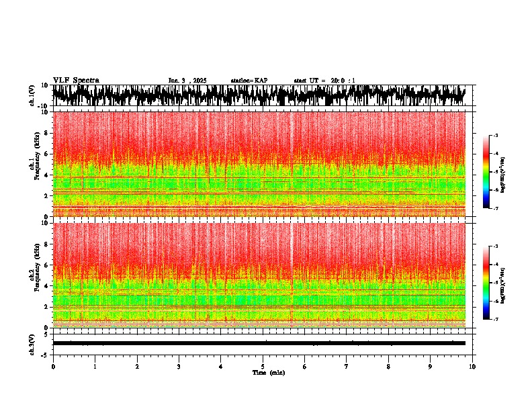The image size is (532, 411).
Task: Click the time axis tick label 1
Action: click(x=95, y=367)
